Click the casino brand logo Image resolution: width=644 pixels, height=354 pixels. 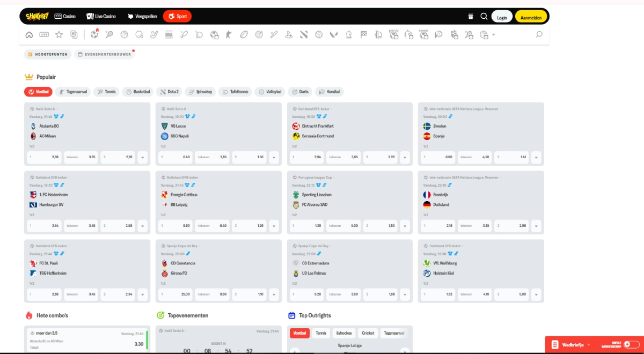[x=36, y=16]
